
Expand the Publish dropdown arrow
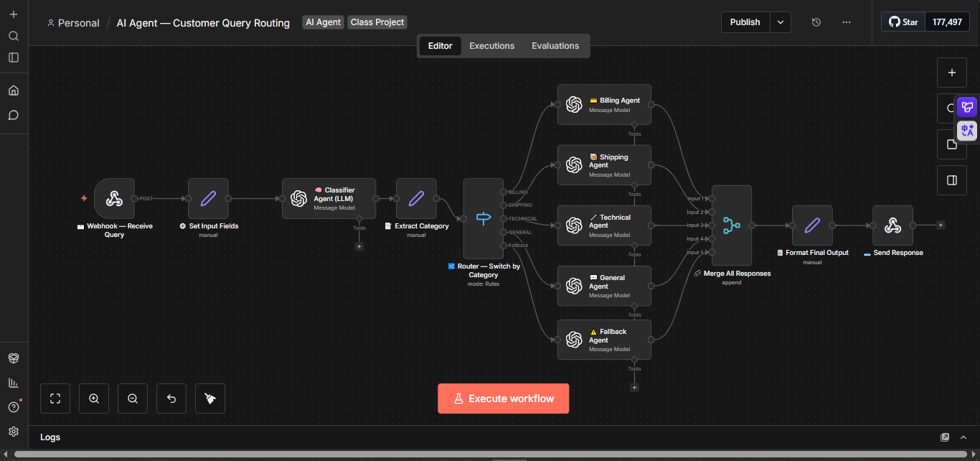(781, 22)
